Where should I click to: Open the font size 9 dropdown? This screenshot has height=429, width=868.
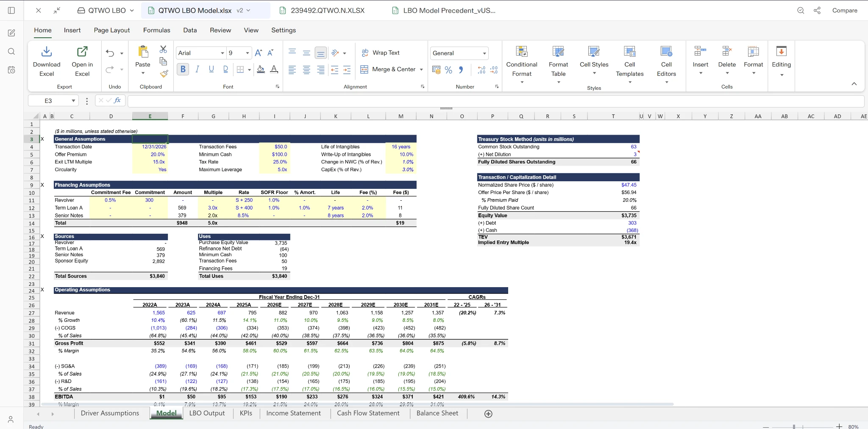[248, 53]
